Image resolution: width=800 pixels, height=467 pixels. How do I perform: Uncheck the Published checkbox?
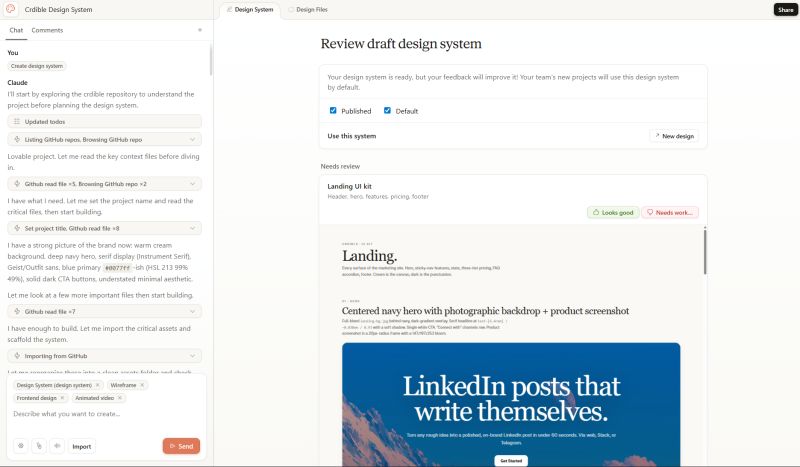(x=333, y=110)
